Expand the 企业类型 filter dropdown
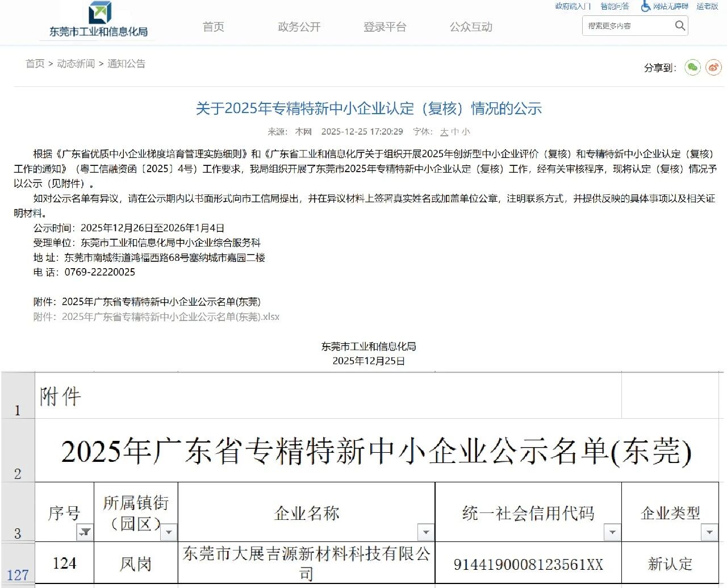The height and width of the screenshot is (588, 727). [x=709, y=532]
